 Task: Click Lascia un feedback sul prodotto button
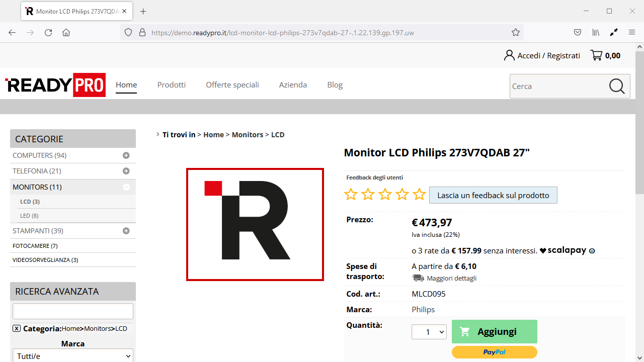click(493, 195)
